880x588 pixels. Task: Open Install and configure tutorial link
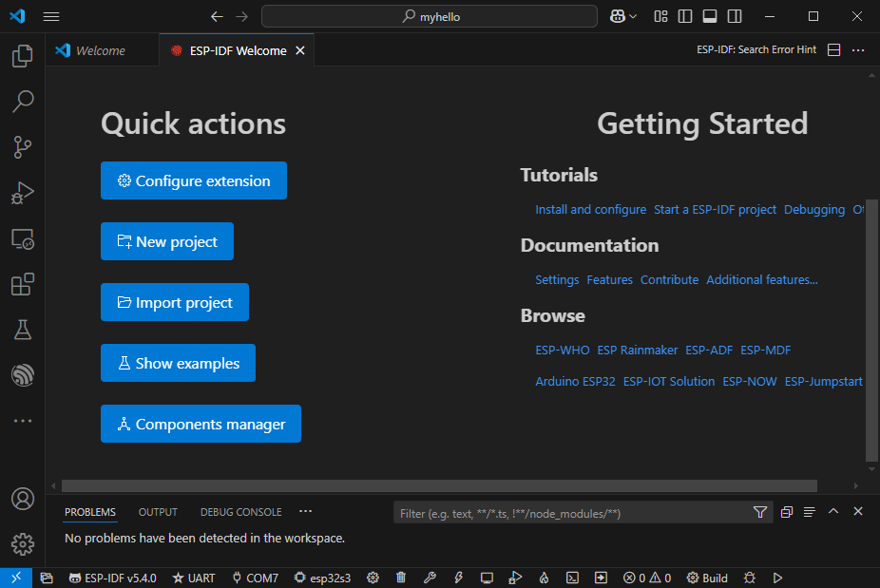(590, 209)
